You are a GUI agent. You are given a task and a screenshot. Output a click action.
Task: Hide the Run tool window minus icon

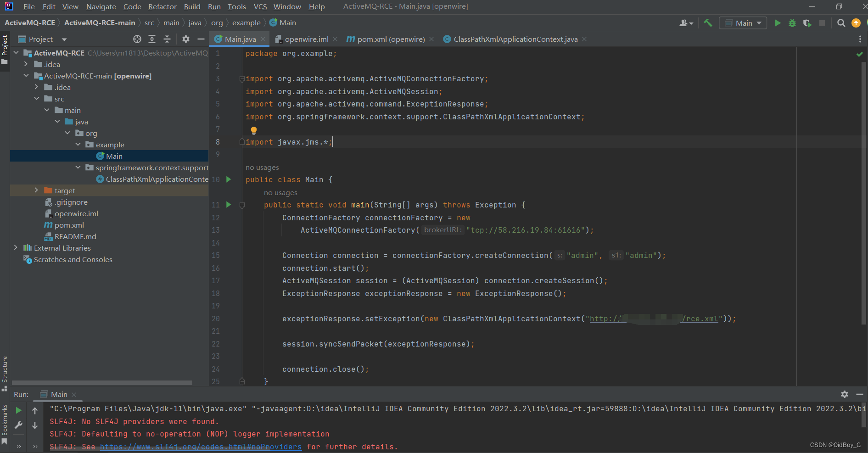860,394
